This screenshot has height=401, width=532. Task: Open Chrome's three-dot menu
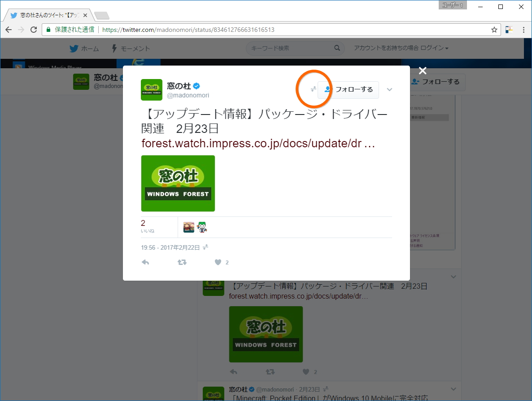[x=523, y=29]
